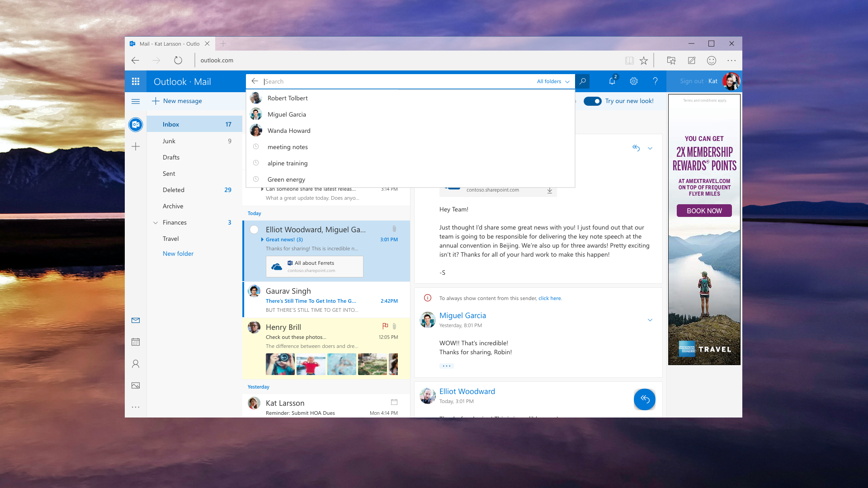Viewport: 868px width, 488px height.
Task: Toggle the flag on Henry Brill email
Action: [x=385, y=326]
